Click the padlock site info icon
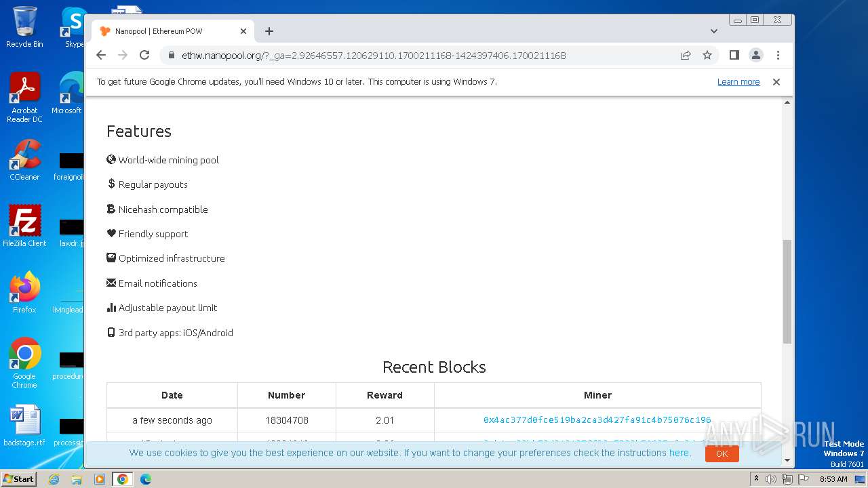Screen dimensions: 868x488 click(171, 55)
